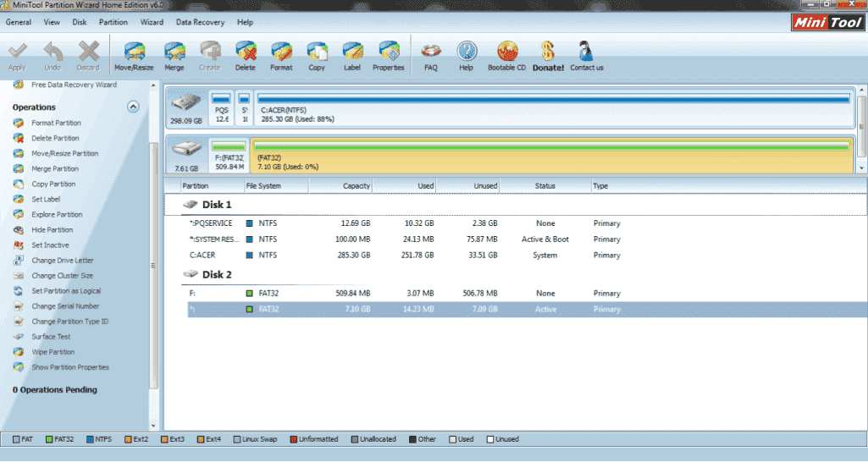This screenshot has width=868, height=462.
Task: Select the 7.10 GB FAT32 partition bar
Action: (552, 156)
